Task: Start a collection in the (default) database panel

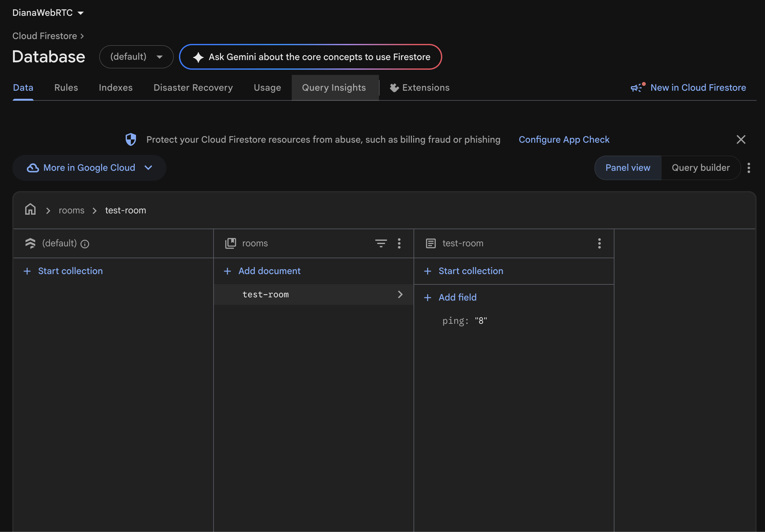Action: point(63,271)
